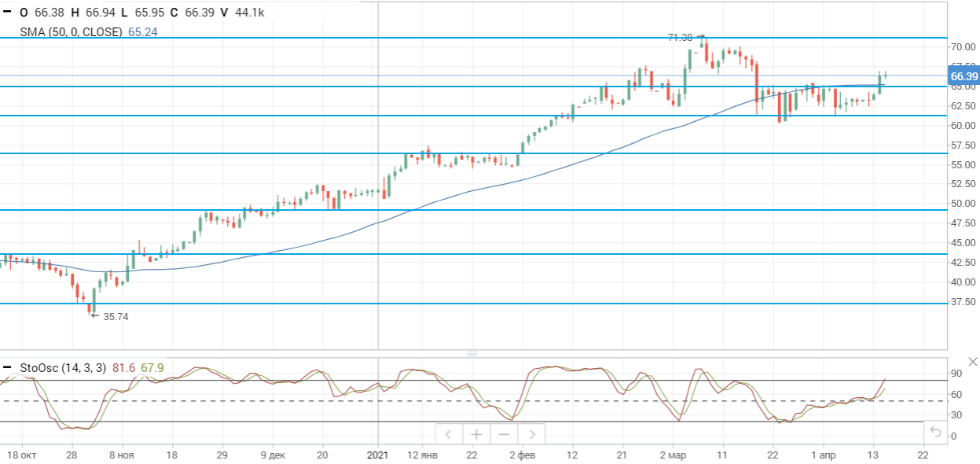Click the '12 янв' date label
Viewport: 980px width, 464px height.
421,455
